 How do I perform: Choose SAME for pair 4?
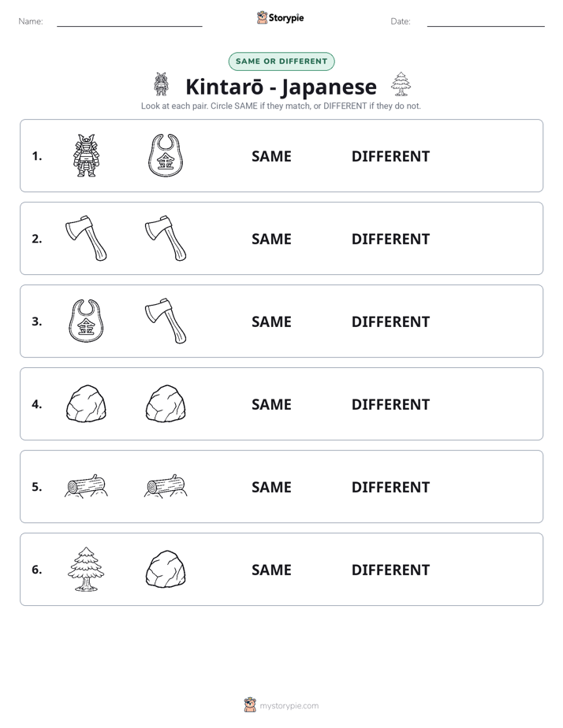[271, 404]
